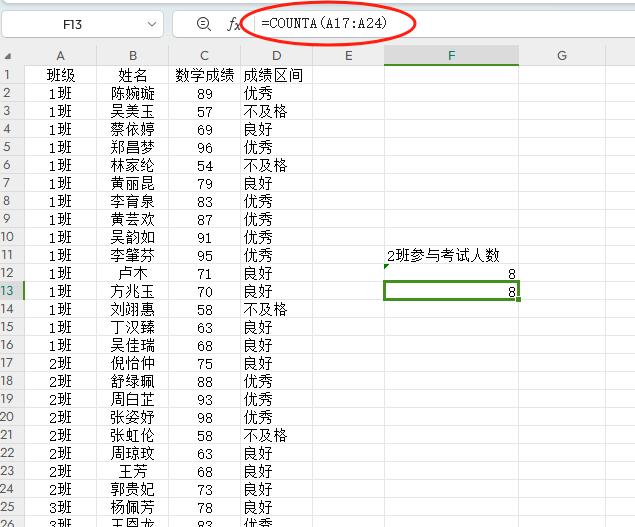This screenshot has width=635, height=527.
Task: Select column F header
Action: point(452,55)
